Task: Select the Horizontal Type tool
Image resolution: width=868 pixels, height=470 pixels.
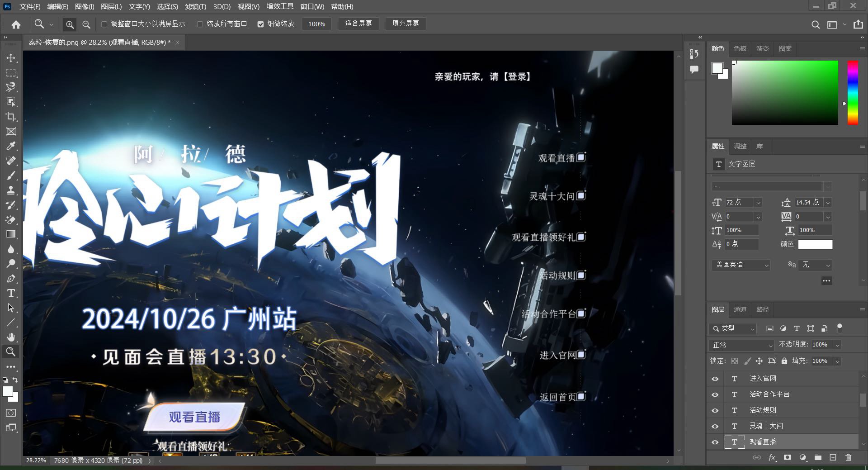Action: click(11, 293)
